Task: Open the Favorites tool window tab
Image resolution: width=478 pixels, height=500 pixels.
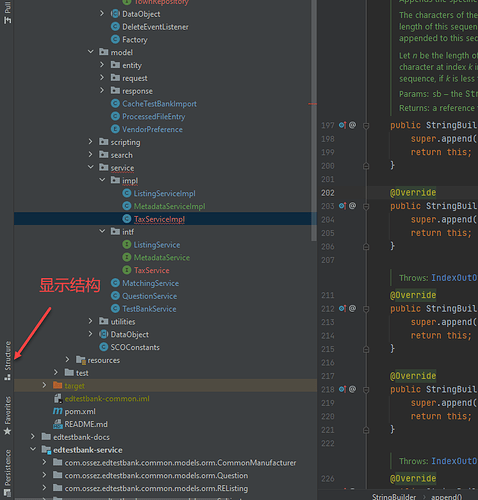Action: tap(7, 415)
